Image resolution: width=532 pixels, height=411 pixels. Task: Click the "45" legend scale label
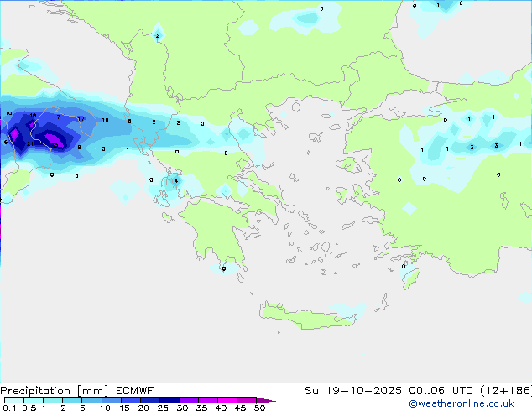tap(240, 408)
